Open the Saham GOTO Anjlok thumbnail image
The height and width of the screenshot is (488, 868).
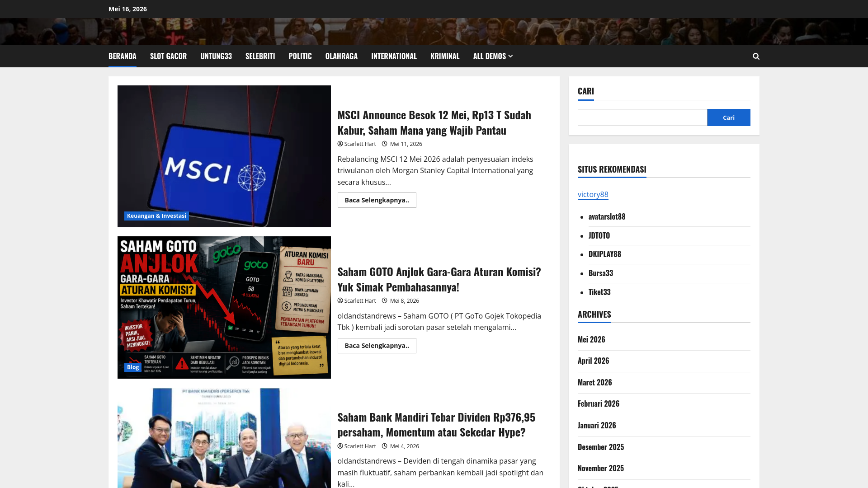click(224, 307)
